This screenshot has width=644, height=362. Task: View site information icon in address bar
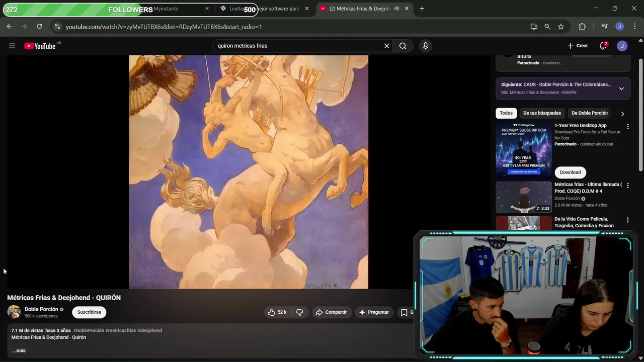57,27
